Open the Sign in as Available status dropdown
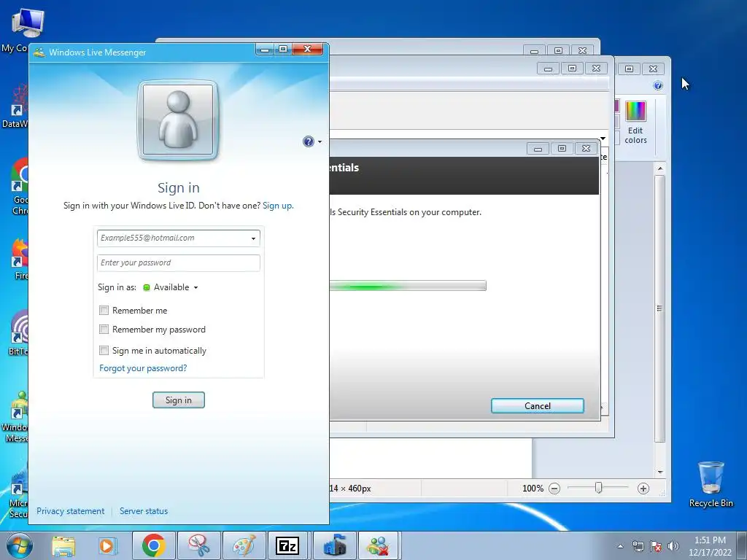This screenshot has width=747, height=560. (171, 287)
